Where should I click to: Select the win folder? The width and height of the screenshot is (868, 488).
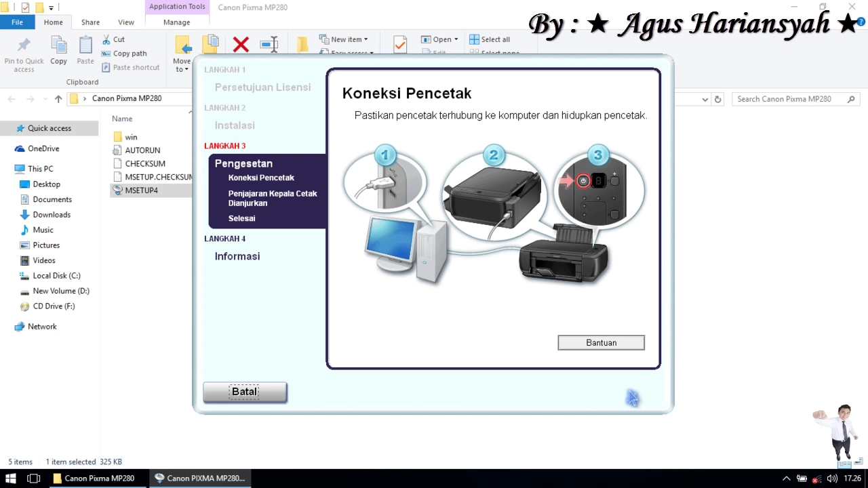tap(131, 137)
